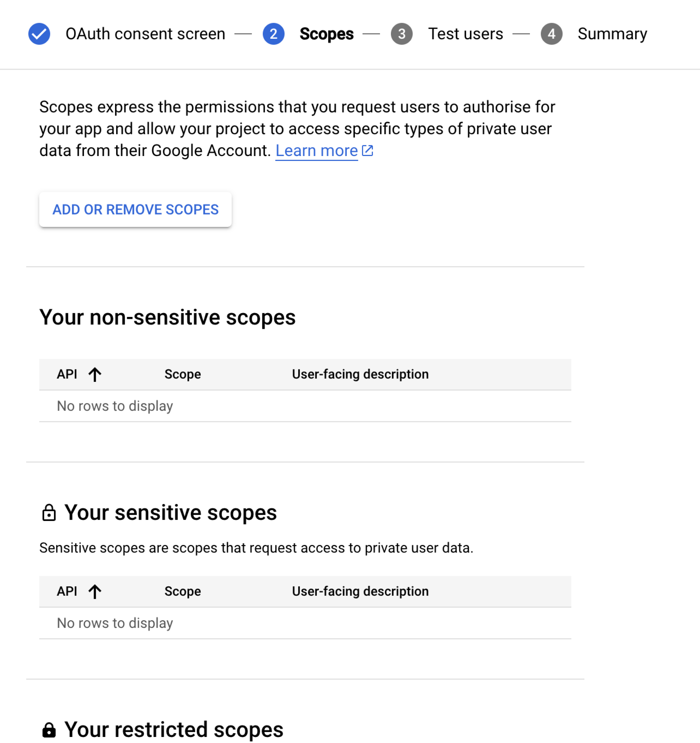Click the step 2 circle icon
700x743 pixels.
click(x=273, y=34)
